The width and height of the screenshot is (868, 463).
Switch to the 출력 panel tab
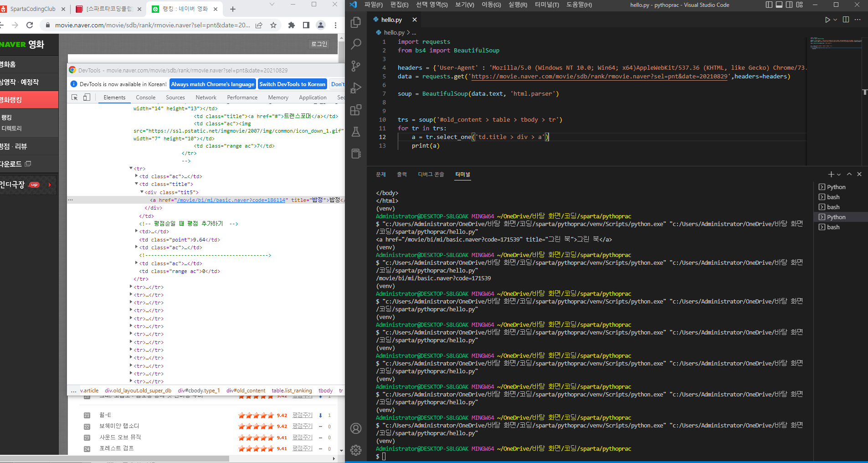click(401, 175)
